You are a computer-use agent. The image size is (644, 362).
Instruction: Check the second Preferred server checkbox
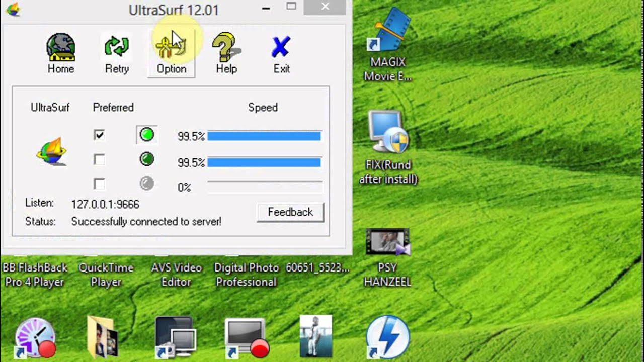99,159
